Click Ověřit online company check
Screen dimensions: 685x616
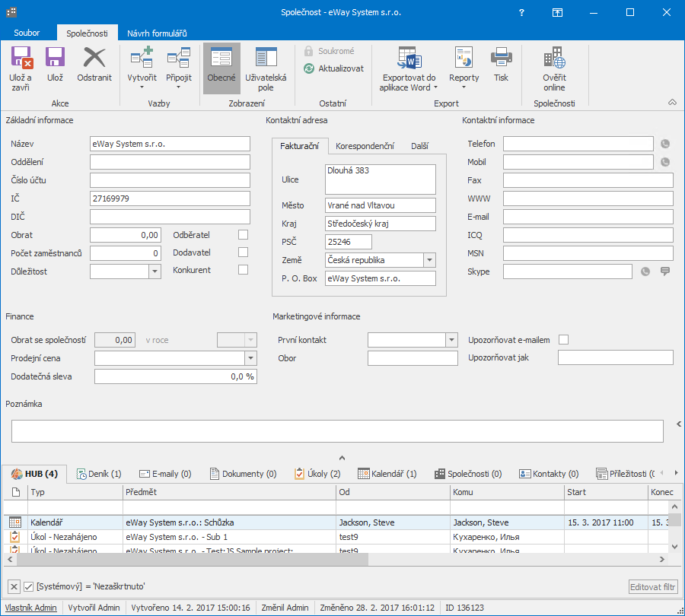(554, 68)
